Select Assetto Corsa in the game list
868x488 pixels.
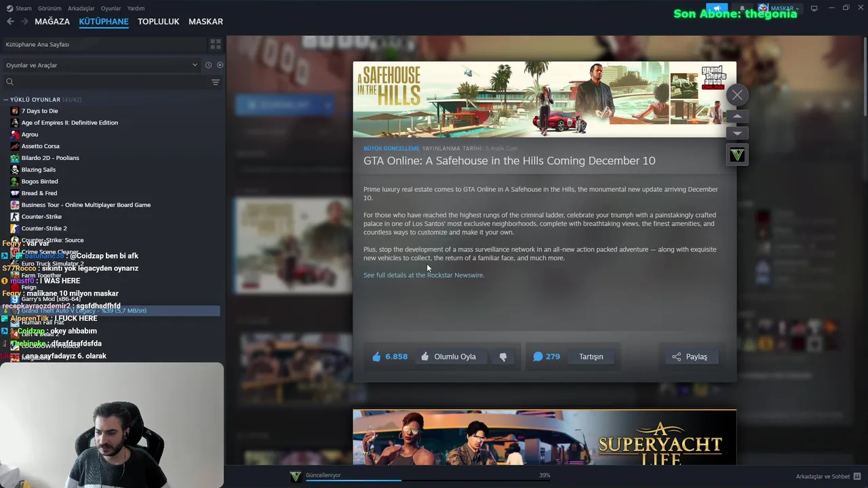click(x=40, y=146)
